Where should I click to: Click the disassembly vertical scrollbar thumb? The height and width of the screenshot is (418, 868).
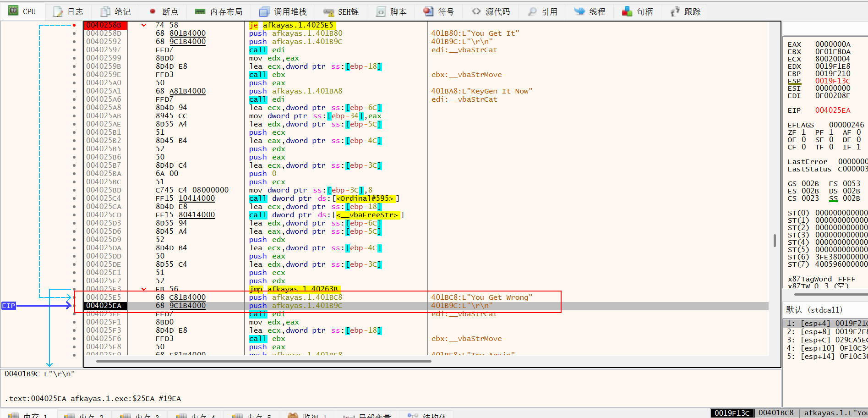tap(775, 240)
